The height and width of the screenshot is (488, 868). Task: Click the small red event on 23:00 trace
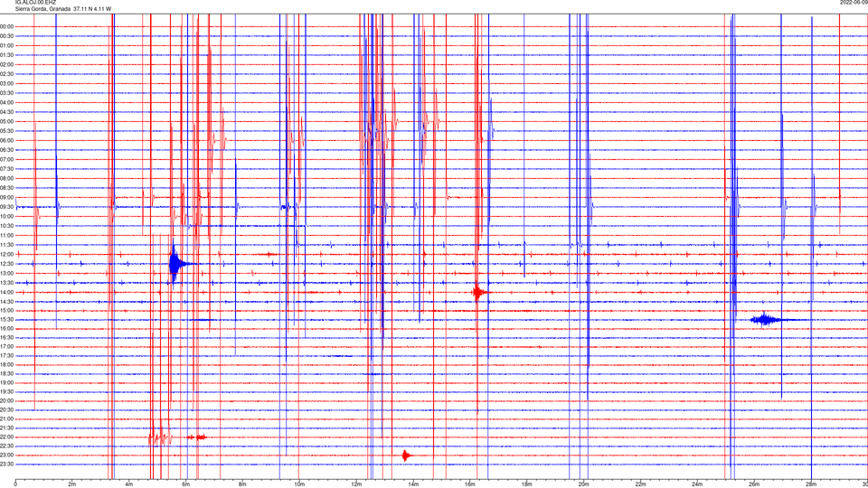coord(406,455)
